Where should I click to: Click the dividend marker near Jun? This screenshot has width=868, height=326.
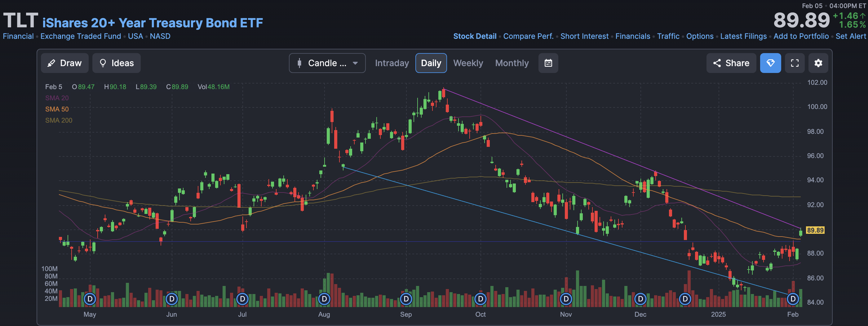pyautogui.click(x=171, y=299)
